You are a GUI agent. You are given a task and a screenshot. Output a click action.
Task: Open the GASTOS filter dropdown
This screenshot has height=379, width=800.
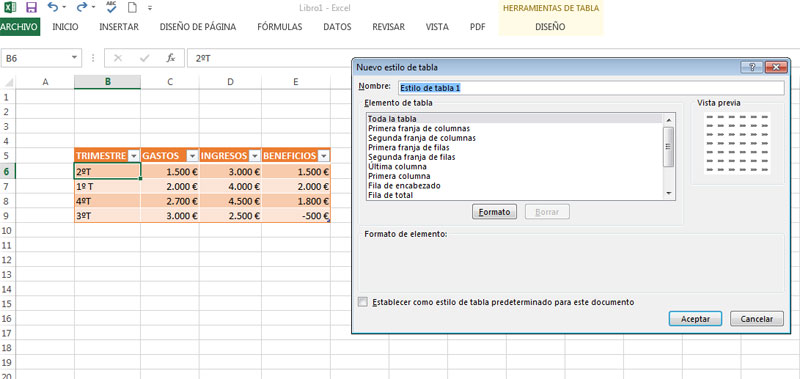tap(192, 156)
